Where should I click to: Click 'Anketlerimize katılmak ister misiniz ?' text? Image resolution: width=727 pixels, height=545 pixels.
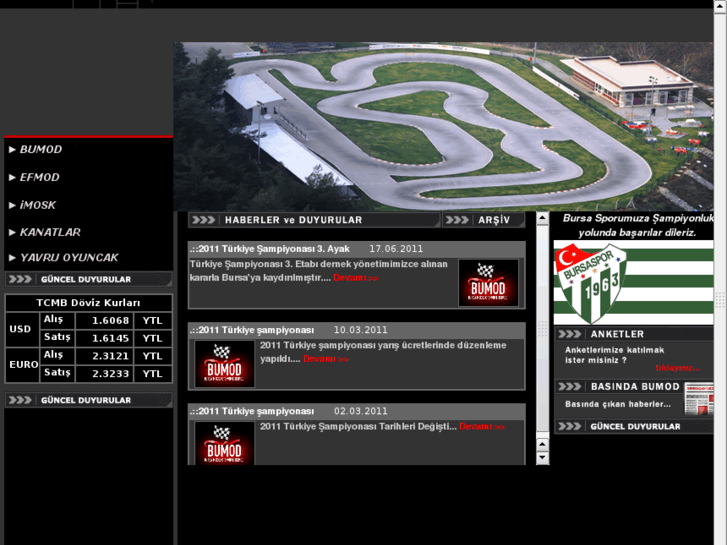pyautogui.click(x=614, y=355)
